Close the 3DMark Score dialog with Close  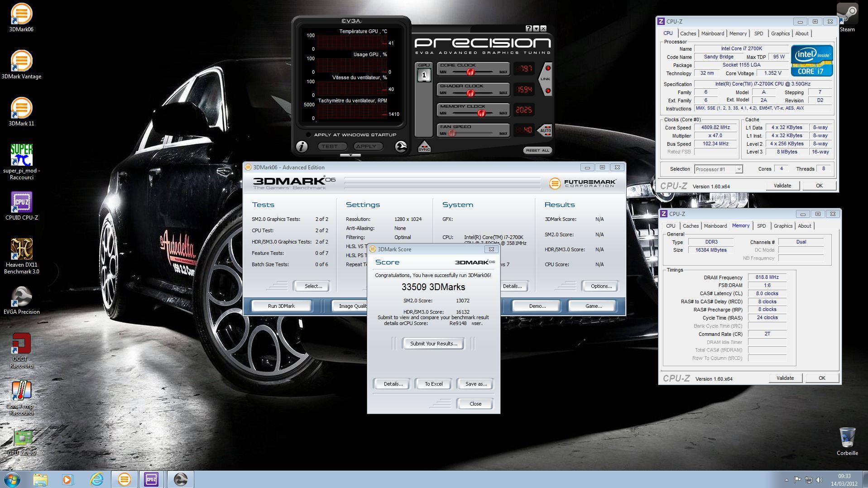(x=475, y=404)
